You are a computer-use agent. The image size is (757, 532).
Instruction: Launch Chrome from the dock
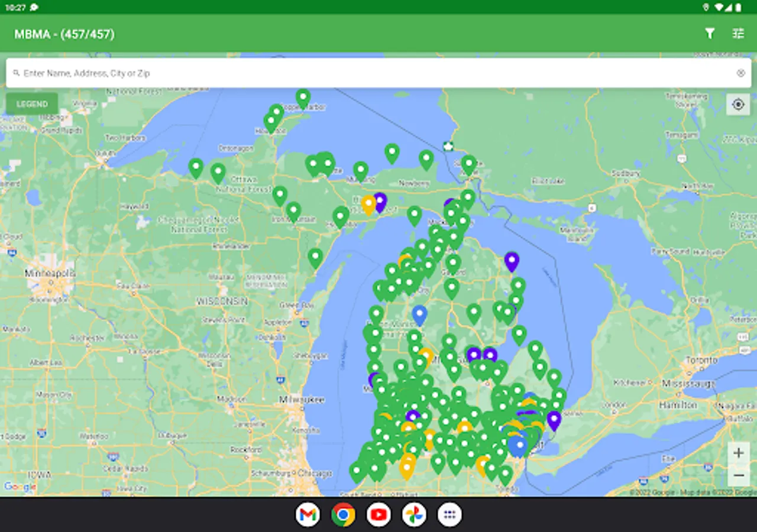[x=343, y=515]
